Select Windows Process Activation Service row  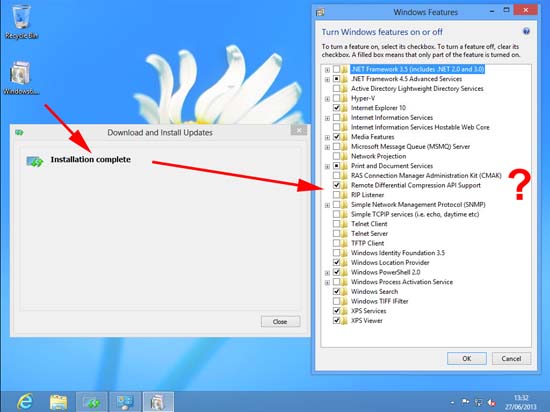tap(402, 282)
